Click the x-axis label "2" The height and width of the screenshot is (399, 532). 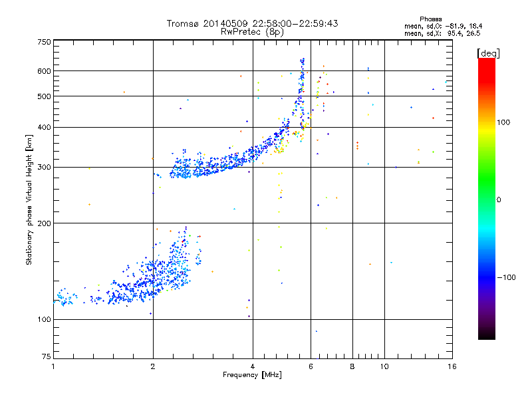pos(153,366)
